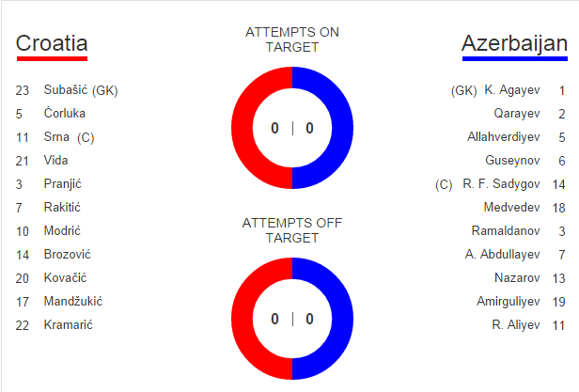The width and height of the screenshot is (579, 392).
Task: Click the blue bar under Azerbaijan
Action: (x=514, y=58)
